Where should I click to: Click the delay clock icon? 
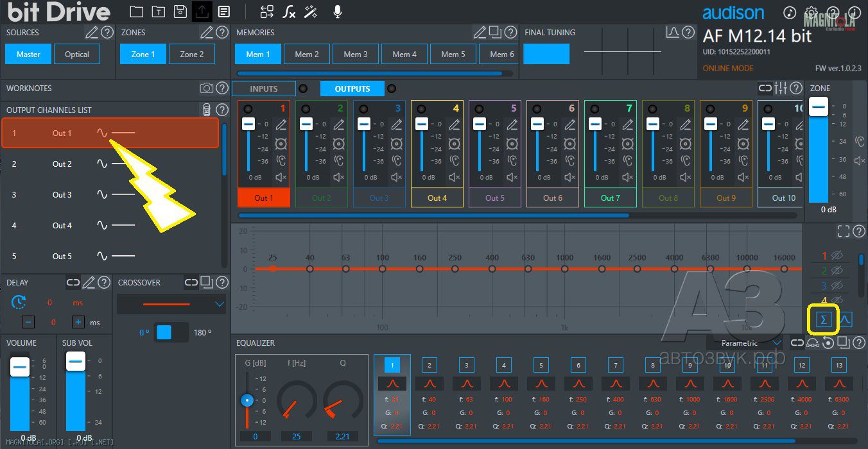click(19, 302)
